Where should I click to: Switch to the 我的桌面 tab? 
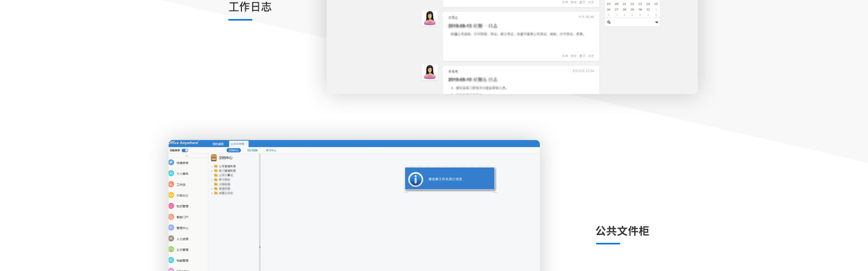(218, 144)
